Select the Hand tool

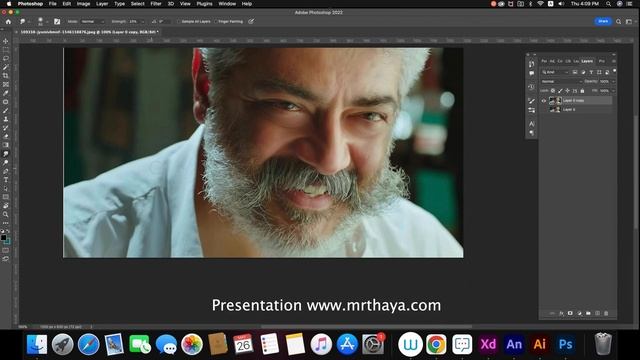[x=6, y=206]
